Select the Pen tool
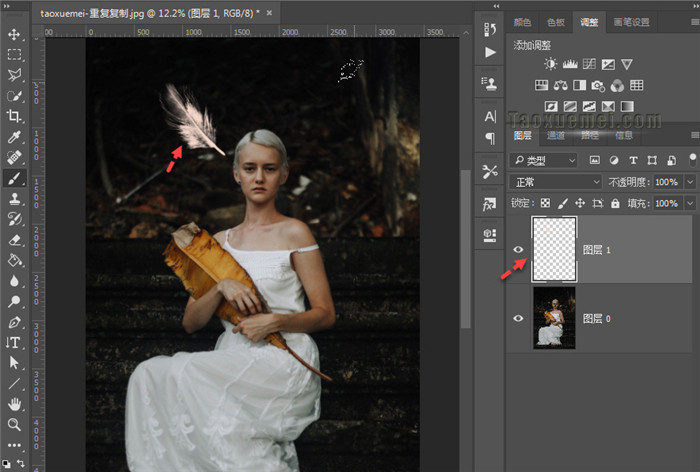Image resolution: width=700 pixels, height=472 pixels. pos(14,322)
